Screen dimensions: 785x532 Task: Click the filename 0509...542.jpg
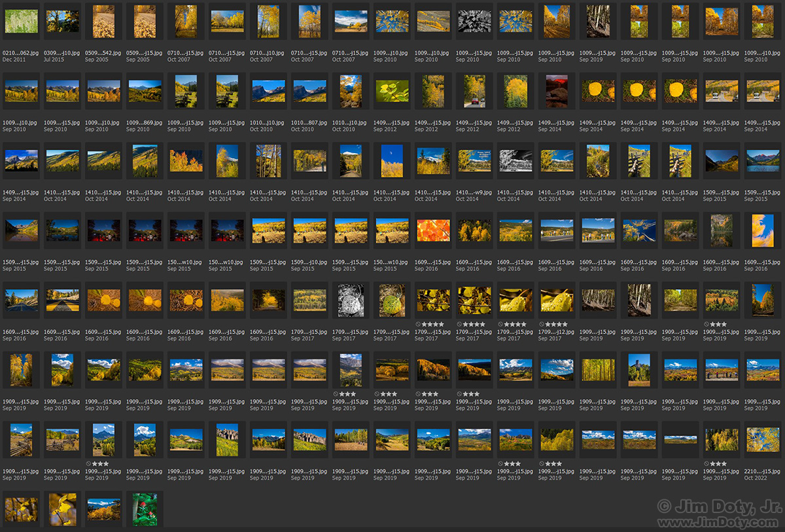[x=104, y=52]
